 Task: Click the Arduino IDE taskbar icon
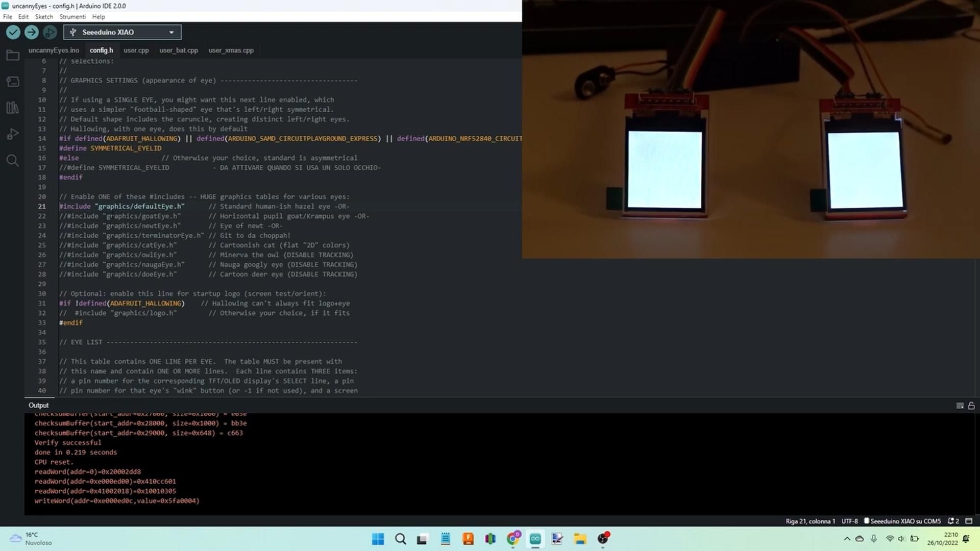point(535,539)
